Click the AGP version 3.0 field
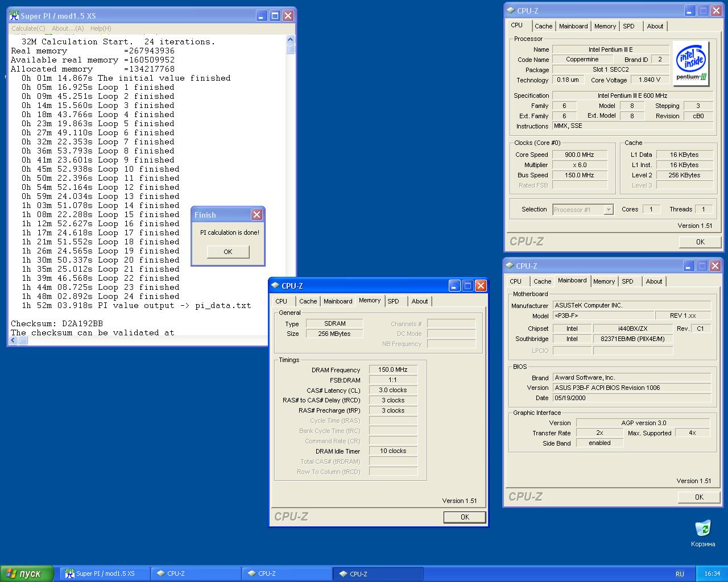The image size is (728, 582). click(643, 423)
